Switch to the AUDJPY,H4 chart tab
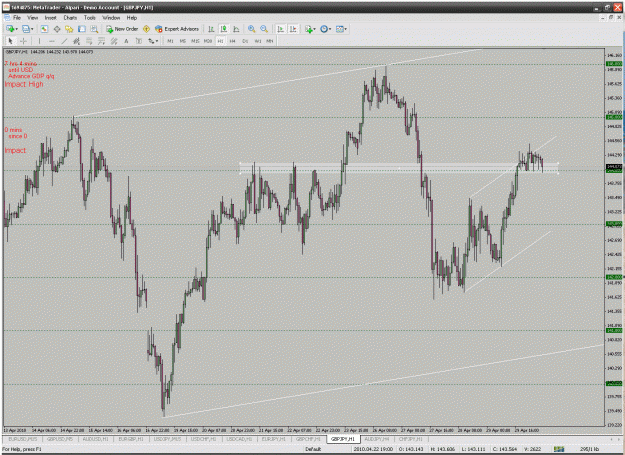 377,439
